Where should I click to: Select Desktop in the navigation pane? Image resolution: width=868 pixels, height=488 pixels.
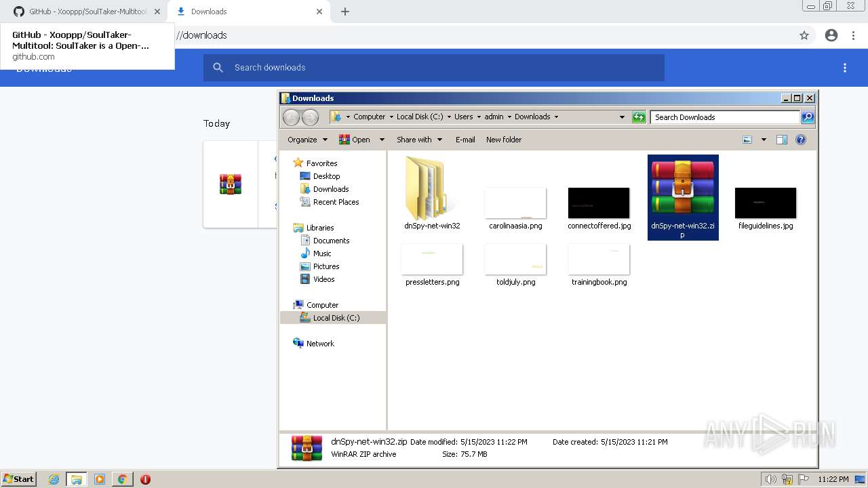click(x=326, y=176)
